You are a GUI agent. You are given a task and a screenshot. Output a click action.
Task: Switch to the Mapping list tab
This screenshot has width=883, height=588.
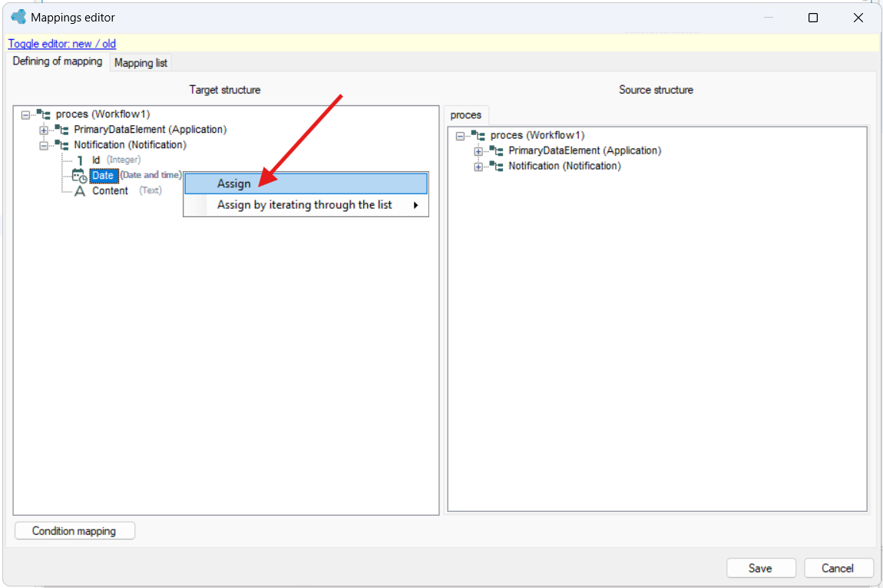coord(141,62)
